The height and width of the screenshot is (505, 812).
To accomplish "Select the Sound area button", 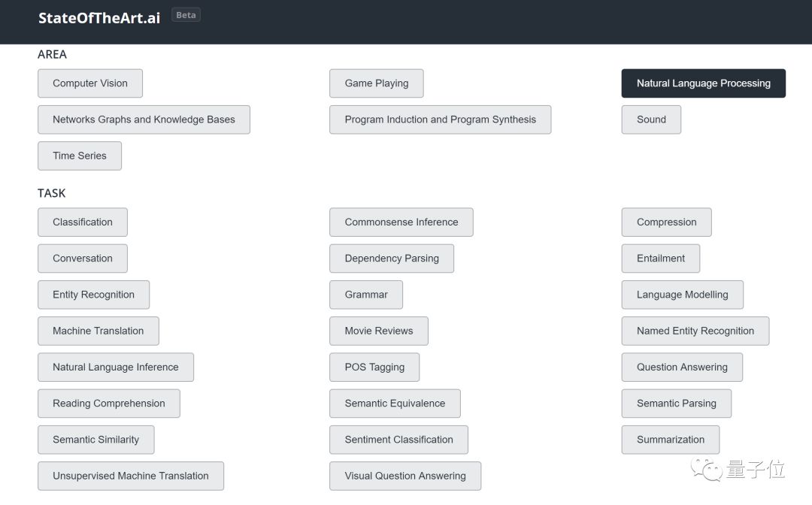I will coord(651,119).
